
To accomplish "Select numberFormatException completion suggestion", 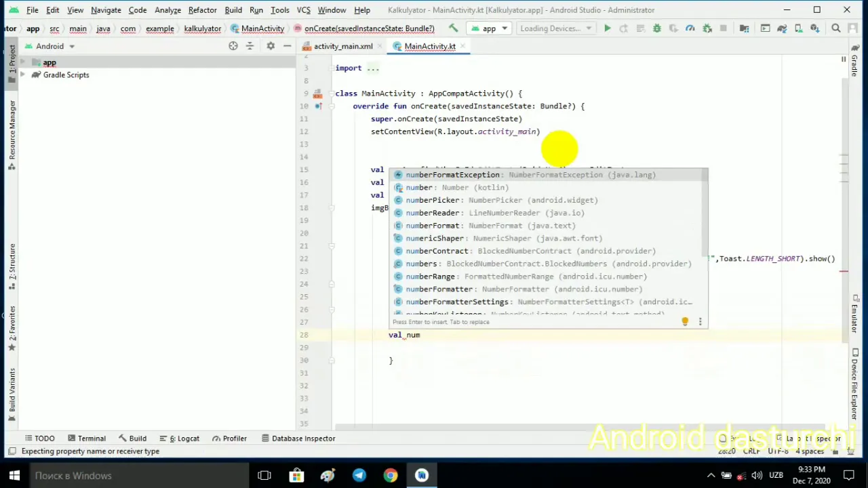I will pyautogui.click(x=548, y=175).
